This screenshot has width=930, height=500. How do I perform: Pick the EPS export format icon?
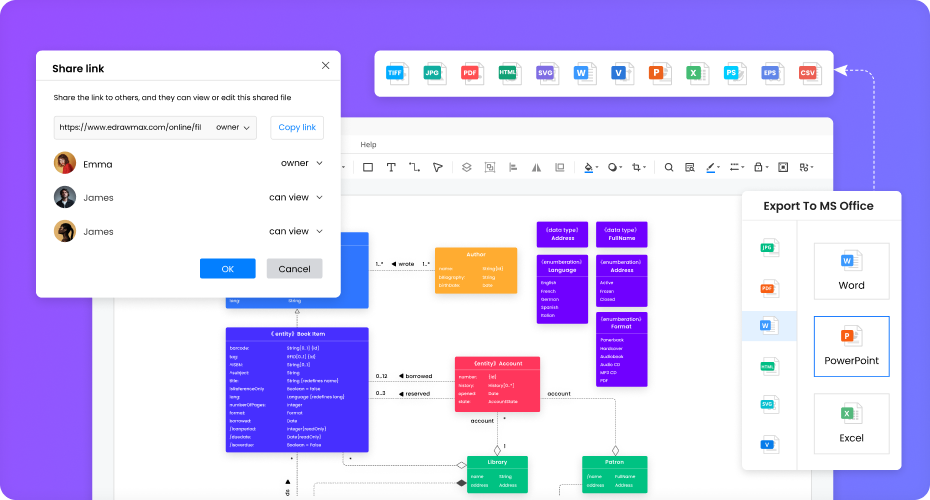(x=770, y=73)
